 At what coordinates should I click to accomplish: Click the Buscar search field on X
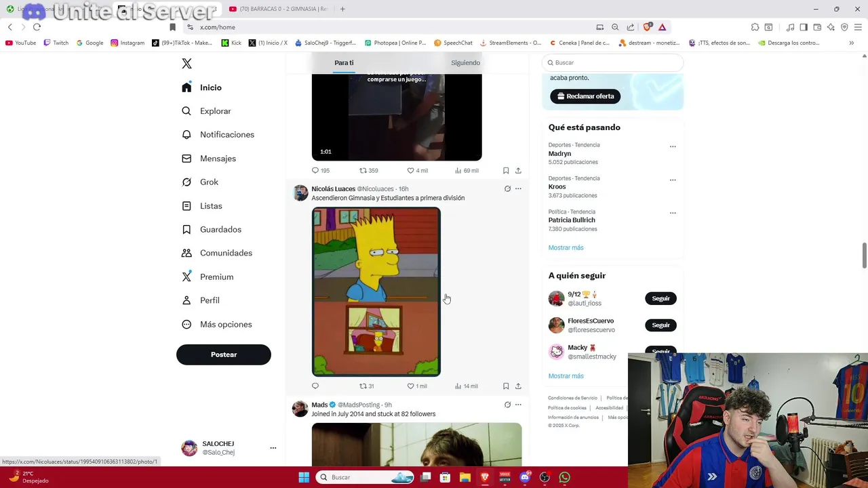pyautogui.click(x=613, y=62)
